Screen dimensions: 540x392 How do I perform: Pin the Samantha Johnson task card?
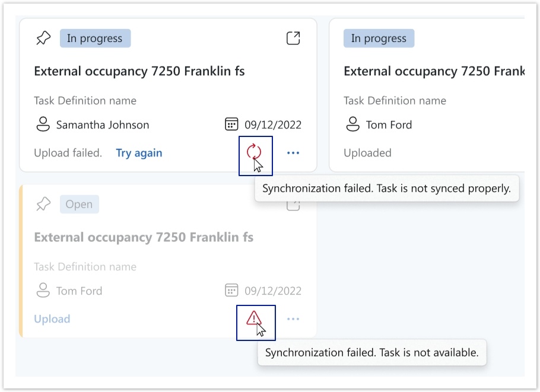point(43,39)
